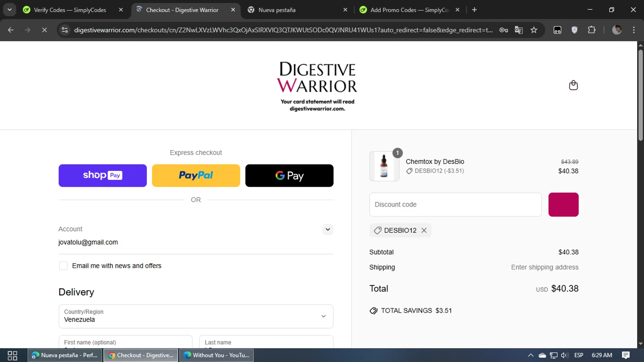Viewport: 644px width, 362px height.
Task: Open the notification center icon
Action: coord(626,355)
